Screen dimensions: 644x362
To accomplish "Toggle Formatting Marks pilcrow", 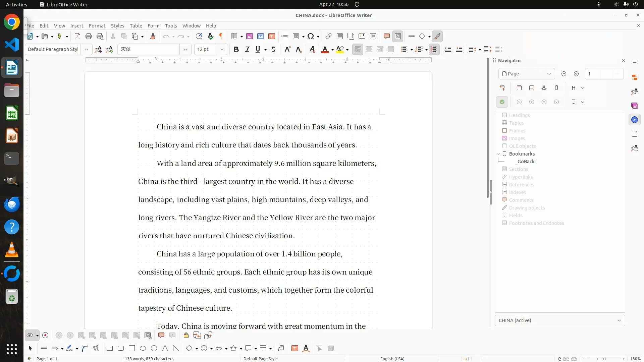I will 221,36.
